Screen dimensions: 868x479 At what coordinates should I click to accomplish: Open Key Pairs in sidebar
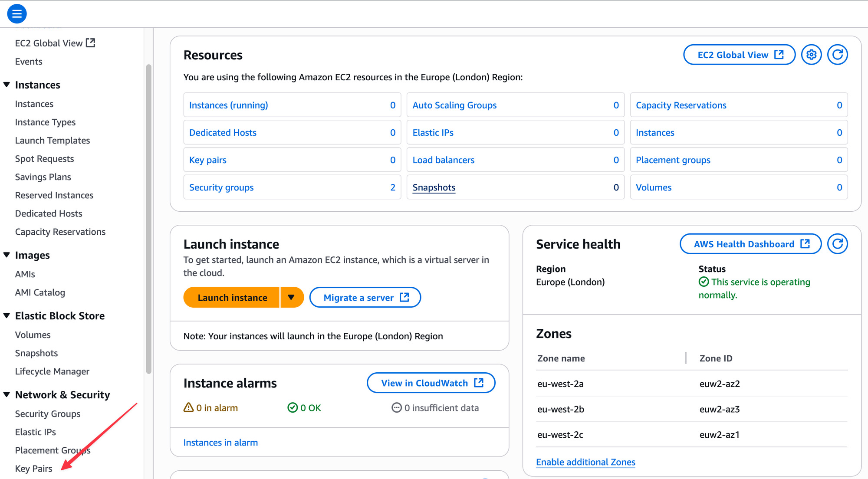33,469
